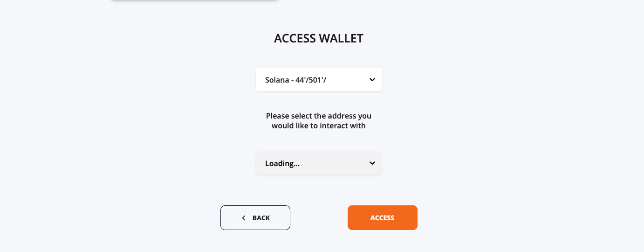
Task: Click the white derivation path select box
Action: coord(319,79)
